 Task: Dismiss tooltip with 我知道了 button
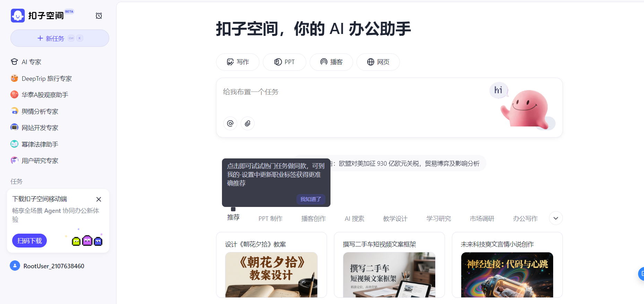310,199
